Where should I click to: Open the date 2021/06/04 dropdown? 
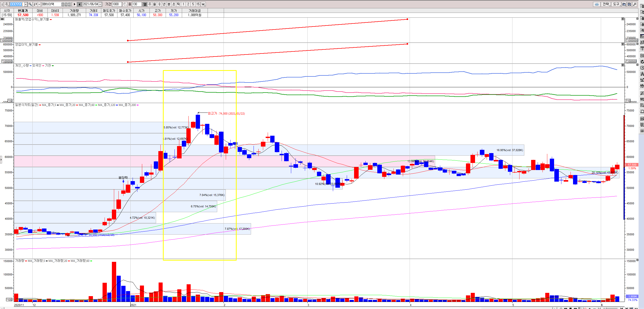pyautogui.click(x=100, y=4)
